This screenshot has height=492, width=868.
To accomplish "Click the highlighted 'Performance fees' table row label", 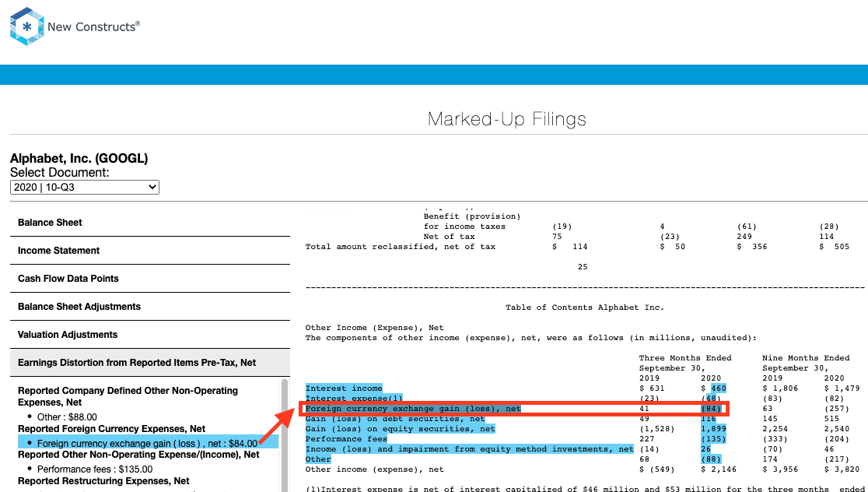I will pos(347,439).
